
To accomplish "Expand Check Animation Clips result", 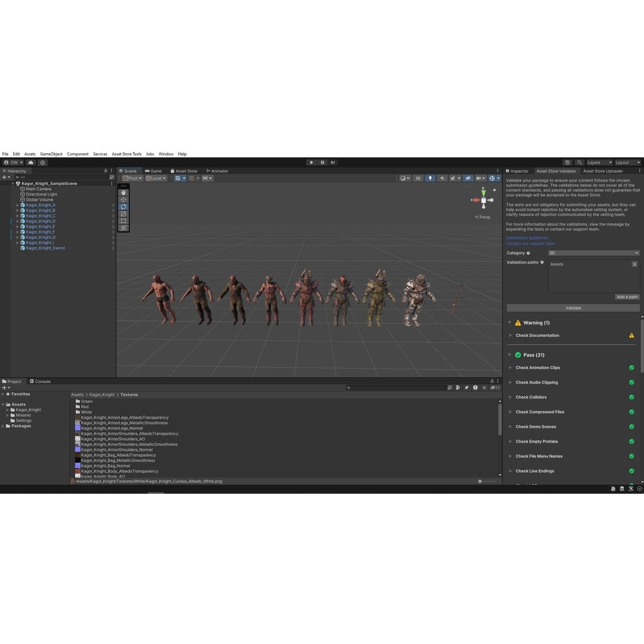I will [510, 367].
